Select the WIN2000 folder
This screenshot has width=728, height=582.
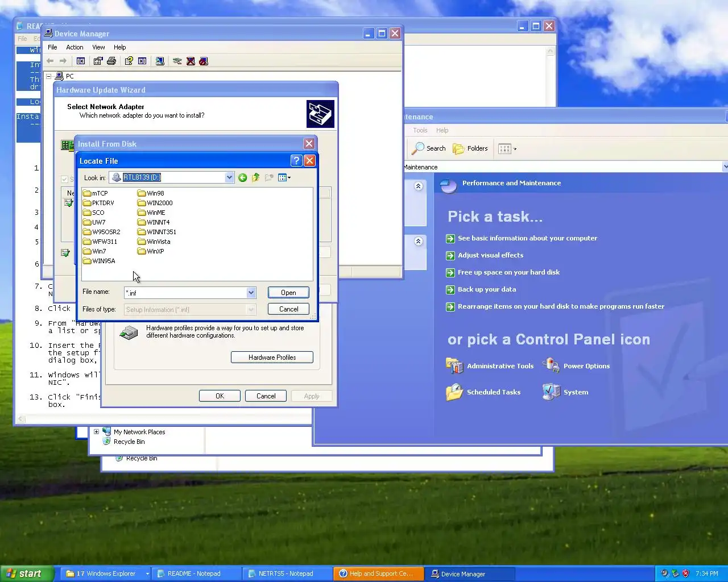coord(155,203)
